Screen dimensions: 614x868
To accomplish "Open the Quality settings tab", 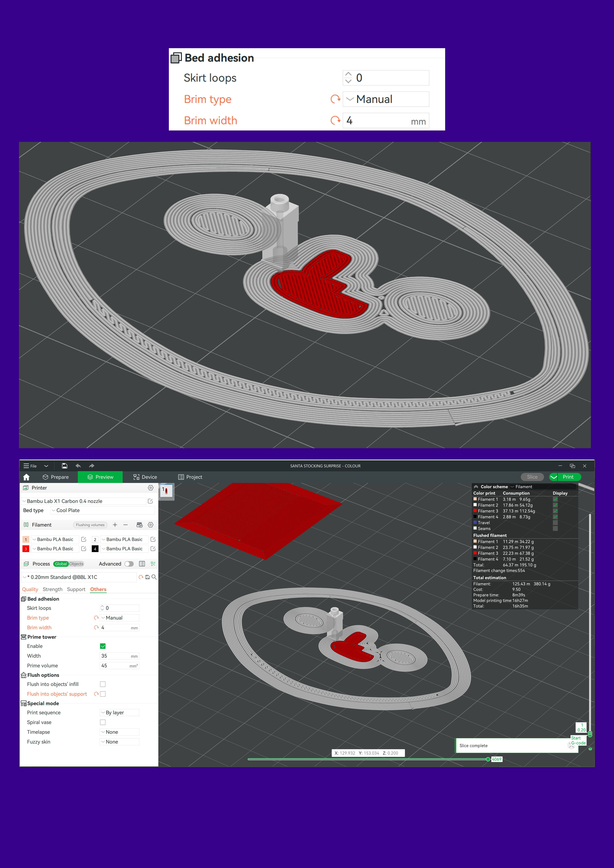I will click(30, 589).
